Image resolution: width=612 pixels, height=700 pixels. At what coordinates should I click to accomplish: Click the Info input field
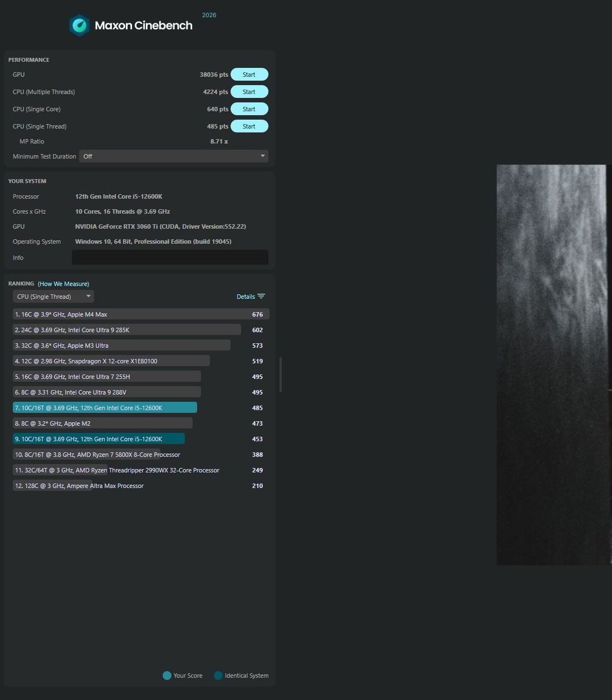[x=170, y=258]
